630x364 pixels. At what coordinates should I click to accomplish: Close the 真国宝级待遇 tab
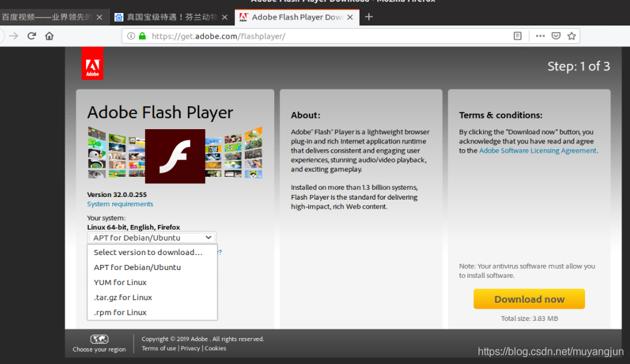225,17
